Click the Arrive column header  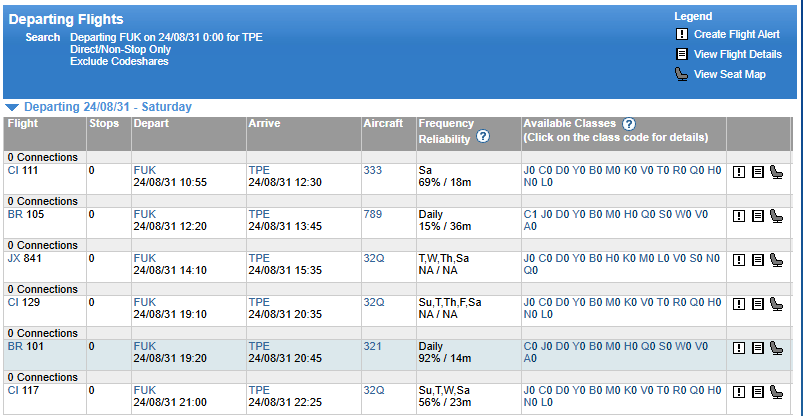tap(265, 124)
